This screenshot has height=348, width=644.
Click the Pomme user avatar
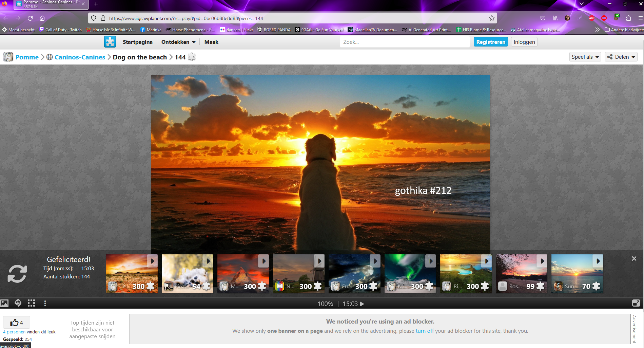(8, 57)
